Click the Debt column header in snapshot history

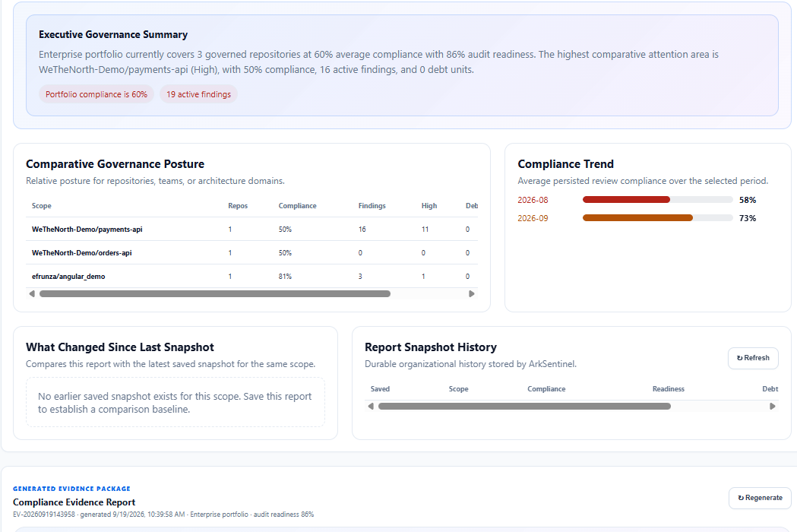[x=770, y=389]
